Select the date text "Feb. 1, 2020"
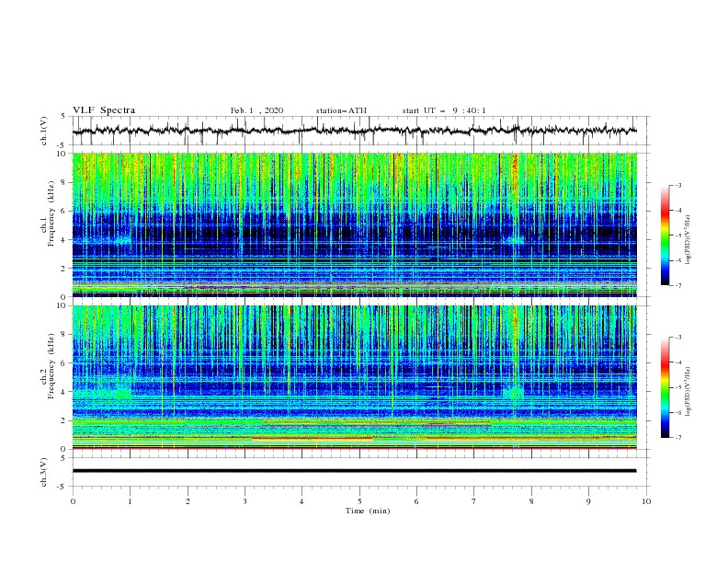 [x=256, y=110]
